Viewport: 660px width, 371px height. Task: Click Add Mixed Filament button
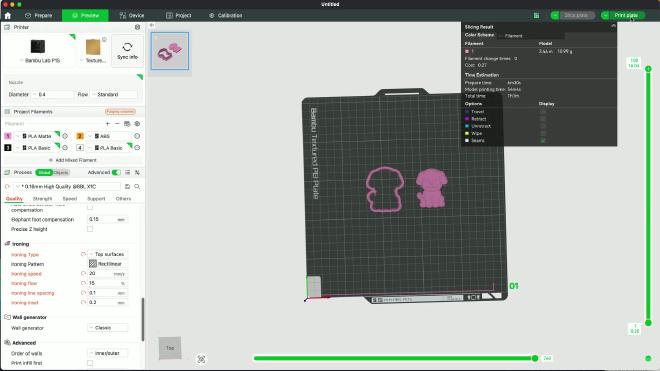[73, 160]
